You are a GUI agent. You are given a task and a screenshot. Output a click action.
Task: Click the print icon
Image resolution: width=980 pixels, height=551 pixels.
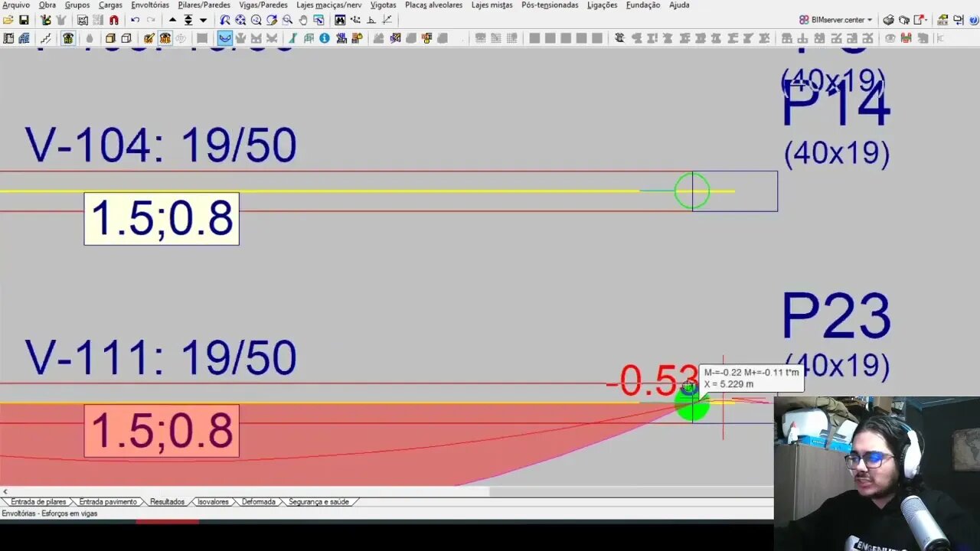(x=888, y=20)
